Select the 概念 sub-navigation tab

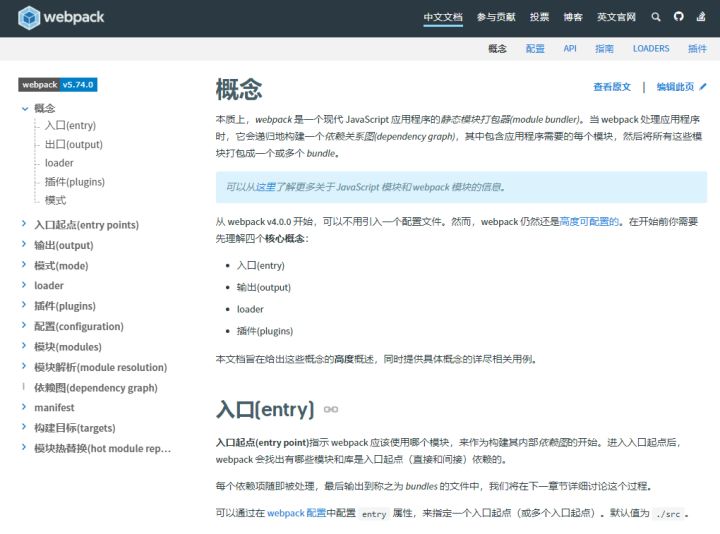pos(497,49)
